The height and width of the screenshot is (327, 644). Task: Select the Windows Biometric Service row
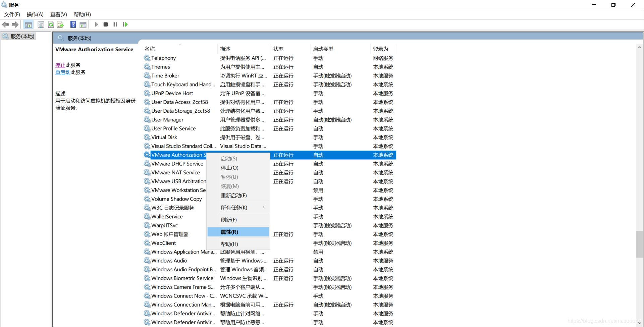pyautogui.click(x=269, y=278)
